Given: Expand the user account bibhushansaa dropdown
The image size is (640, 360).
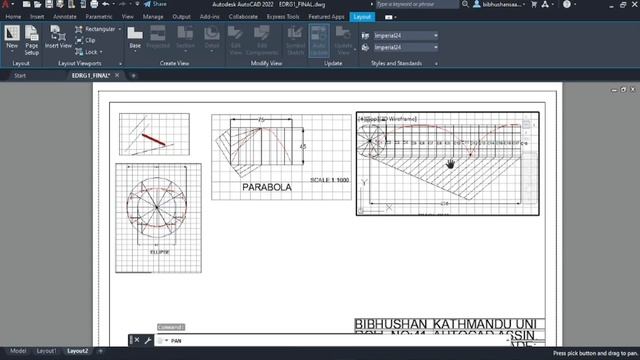Looking at the screenshot, I should [x=524, y=4].
